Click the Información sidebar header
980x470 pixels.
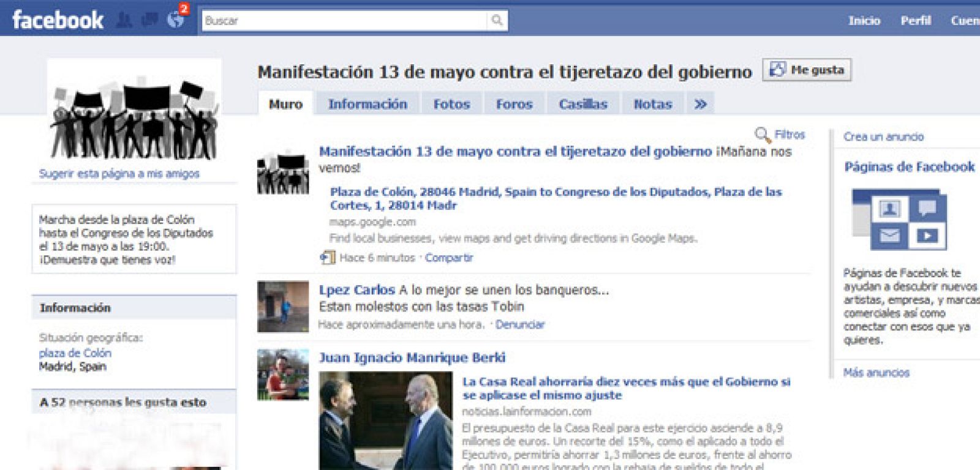(x=134, y=308)
